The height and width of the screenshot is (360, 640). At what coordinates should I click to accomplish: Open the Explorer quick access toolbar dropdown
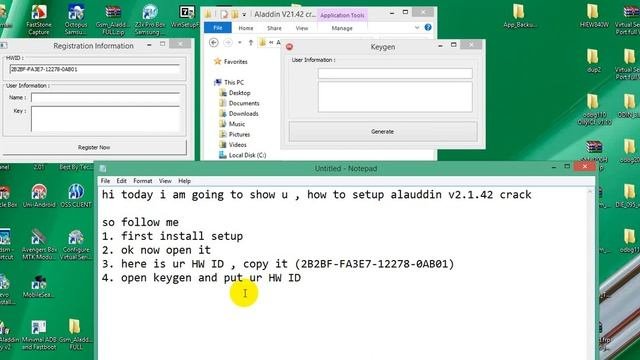click(x=244, y=15)
